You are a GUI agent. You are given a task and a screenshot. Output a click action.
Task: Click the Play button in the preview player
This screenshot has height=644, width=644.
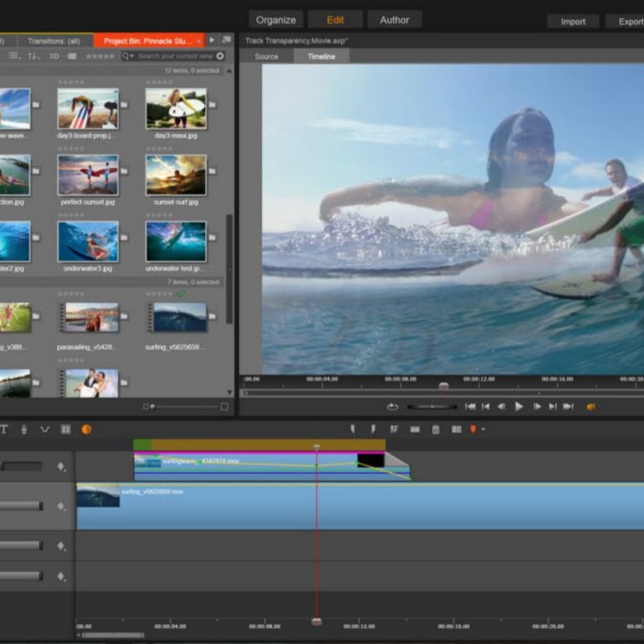(519, 406)
